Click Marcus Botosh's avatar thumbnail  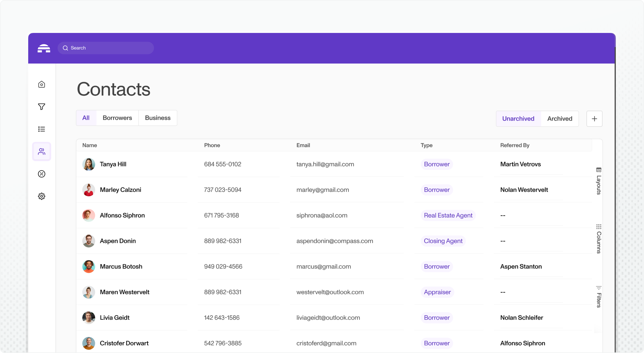pos(88,267)
